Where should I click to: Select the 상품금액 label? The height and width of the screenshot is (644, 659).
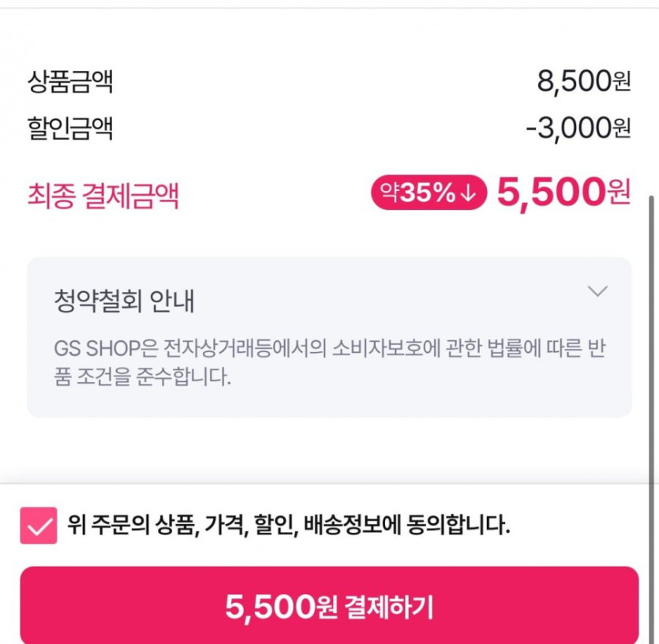pyautogui.click(x=70, y=81)
